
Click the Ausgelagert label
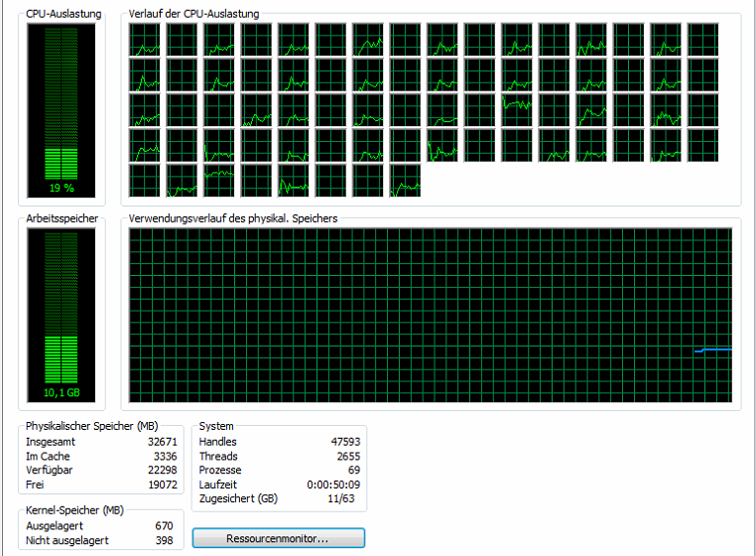coord(55,525)
